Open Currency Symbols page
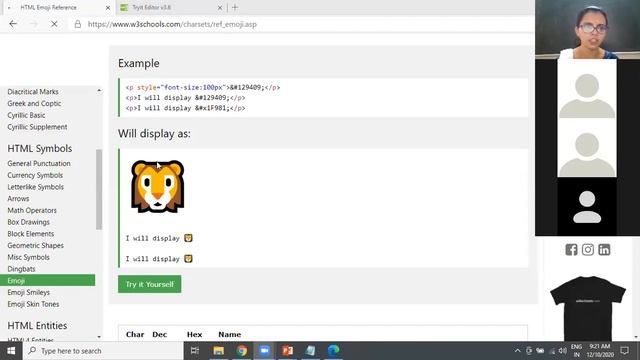Screen dimensions: 640x360 [35, 175]
